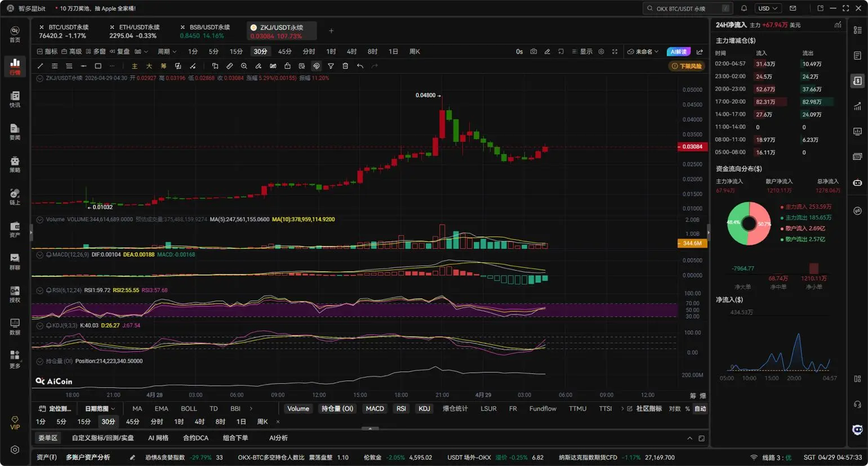Click the filter funnel icon in drawing toolbar
The height and width of the screenshot is (466, 868).
tap(331, 66)
